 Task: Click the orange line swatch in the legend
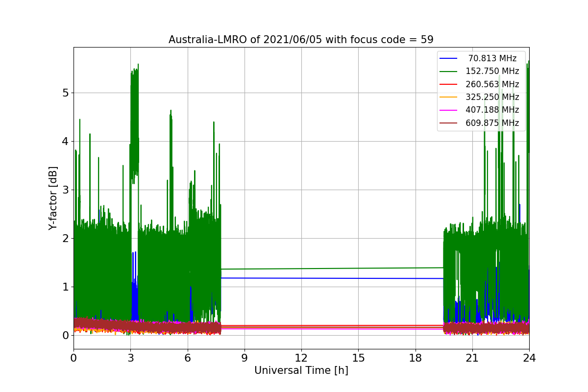449,97
